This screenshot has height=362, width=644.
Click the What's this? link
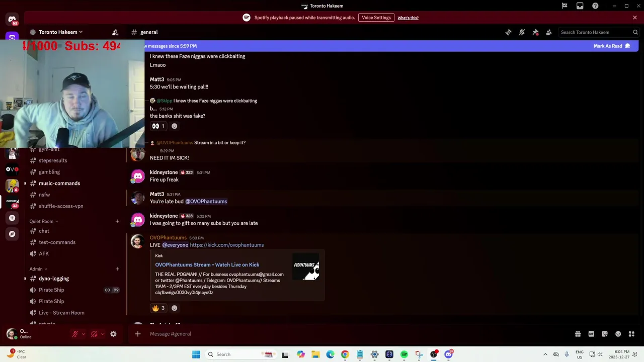(x=408, y=18)
